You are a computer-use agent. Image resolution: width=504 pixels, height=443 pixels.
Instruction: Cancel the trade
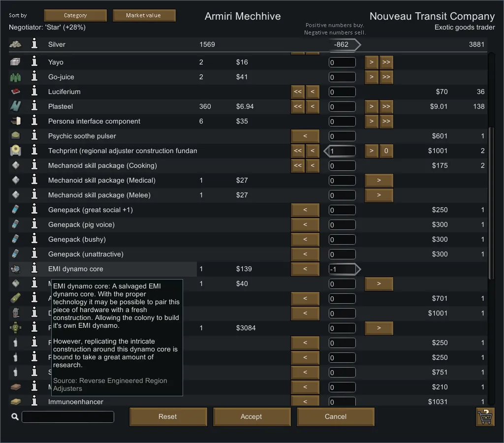tap(336, 416)
